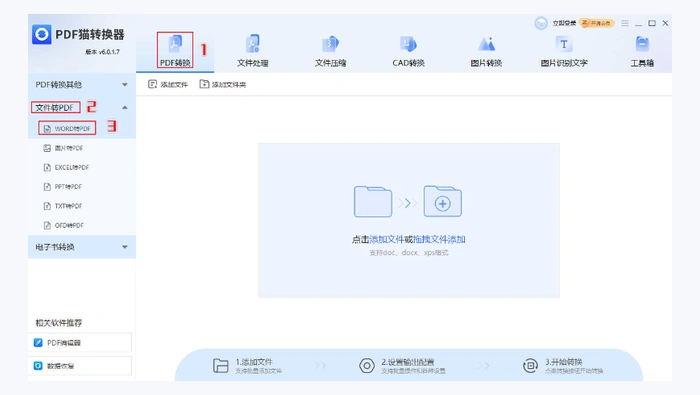The height and width of the screenshot is (395, 700).
Task: Minimize the application window
Action: point(638,23)
